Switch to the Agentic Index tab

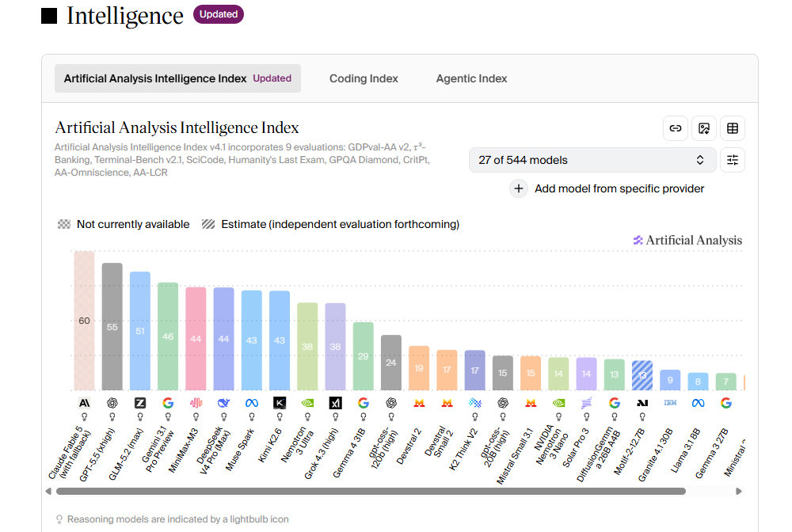click(x=471, y=78)
